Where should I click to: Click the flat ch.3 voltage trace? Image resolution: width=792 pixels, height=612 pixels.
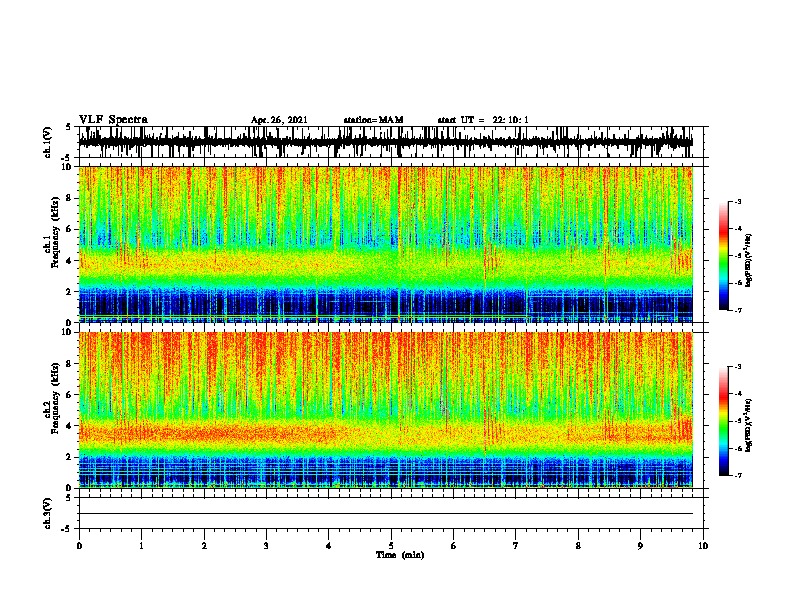point(385,514)
